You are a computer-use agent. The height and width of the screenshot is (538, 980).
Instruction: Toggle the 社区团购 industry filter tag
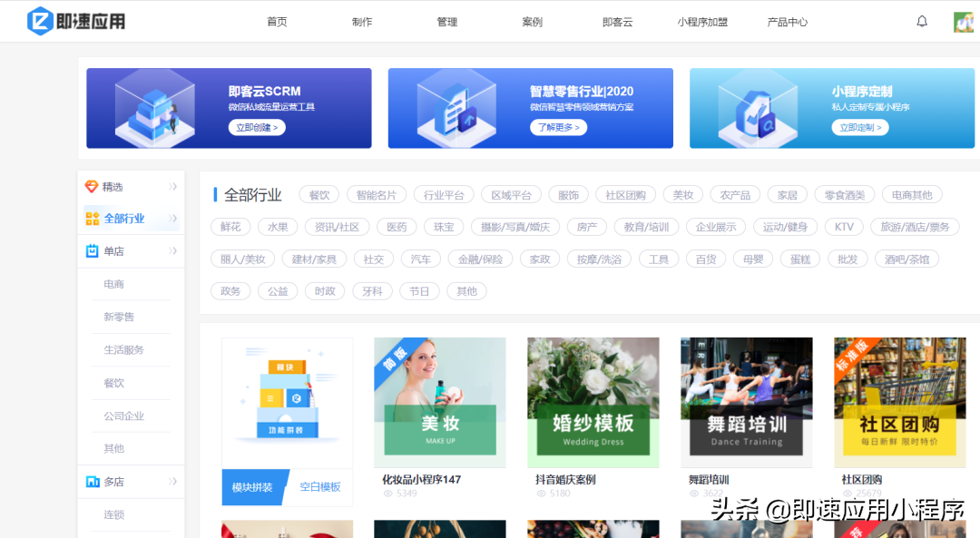(626, 194)
